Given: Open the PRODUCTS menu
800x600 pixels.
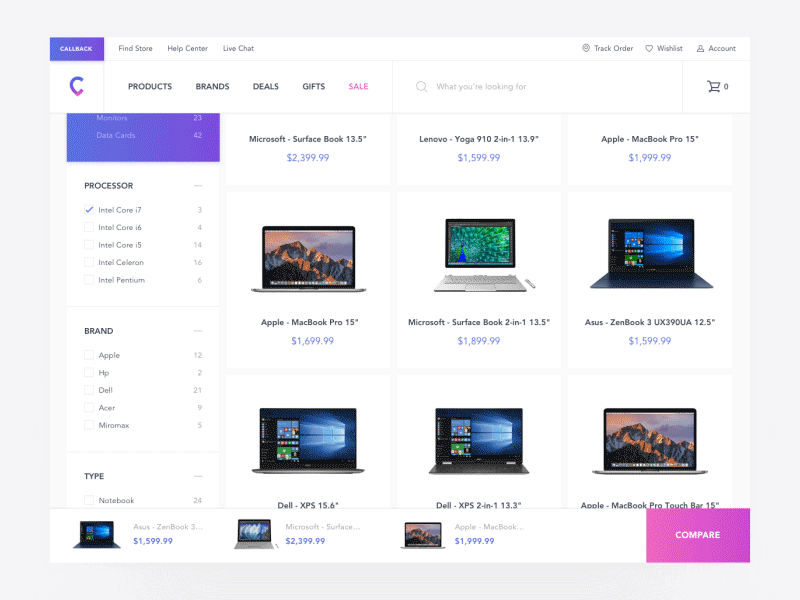Looking at the screenshot, I should pos(150,86).
